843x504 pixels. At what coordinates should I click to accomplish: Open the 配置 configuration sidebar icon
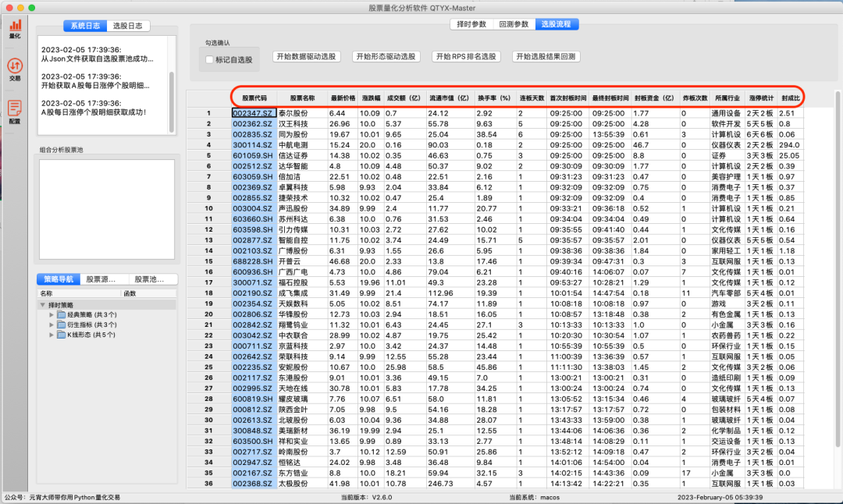[x=15, y=112]
